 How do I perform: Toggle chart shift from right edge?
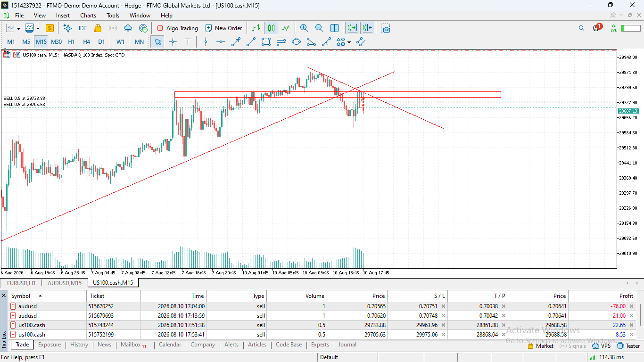pyautogui.click(x=367, y=28)
